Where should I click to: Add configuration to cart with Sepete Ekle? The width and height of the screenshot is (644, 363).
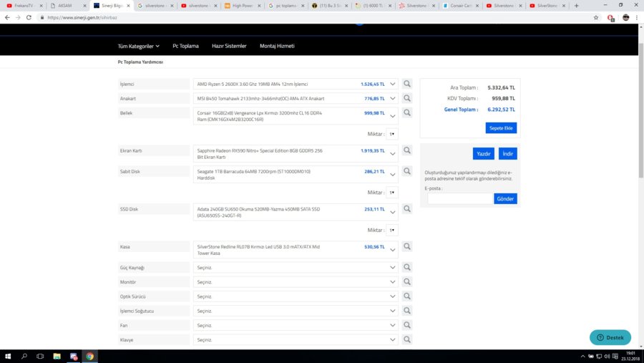click(x=501, y=128)
